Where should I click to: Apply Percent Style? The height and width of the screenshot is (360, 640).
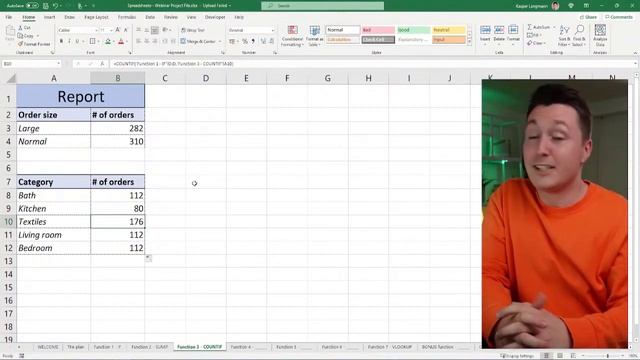(245, 41)
